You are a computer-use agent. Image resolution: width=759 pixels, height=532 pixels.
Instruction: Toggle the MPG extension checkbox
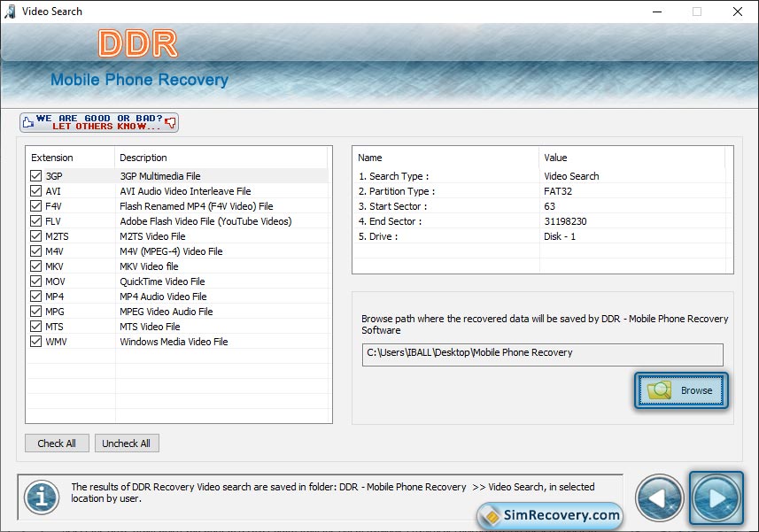coord(35,311)
